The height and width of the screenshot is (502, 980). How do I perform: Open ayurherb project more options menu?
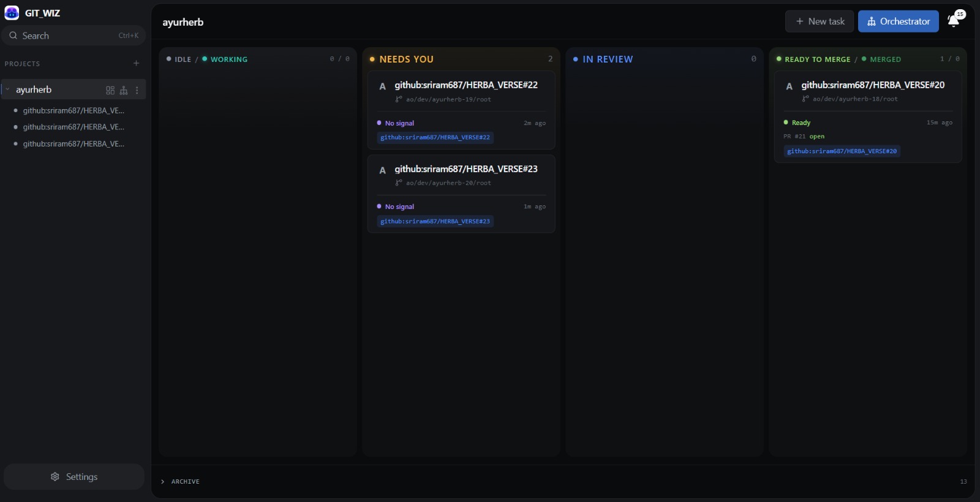pyautogui.click(x=137, y=90)
